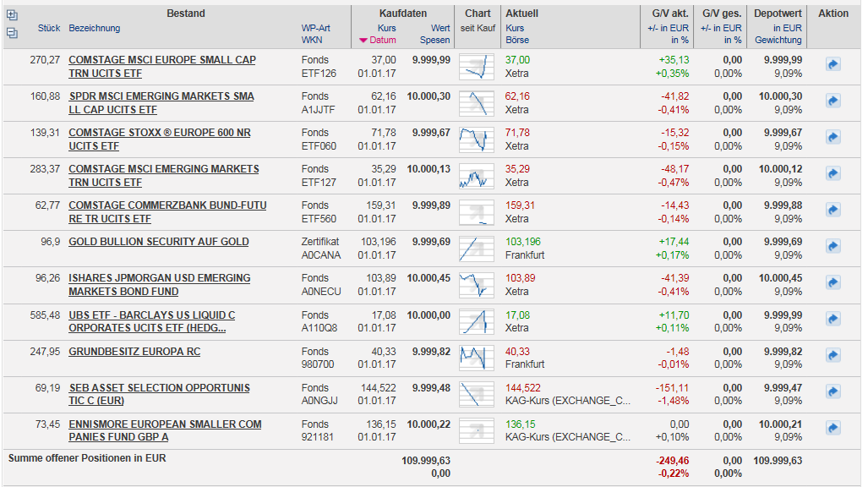The width and height of the screenshot is (868, 487).
Task: Open chart thumbnail for COMSTAGE MSCI EMERGING MARKETS
Action: pyautogui.click(x=477, y=176)
